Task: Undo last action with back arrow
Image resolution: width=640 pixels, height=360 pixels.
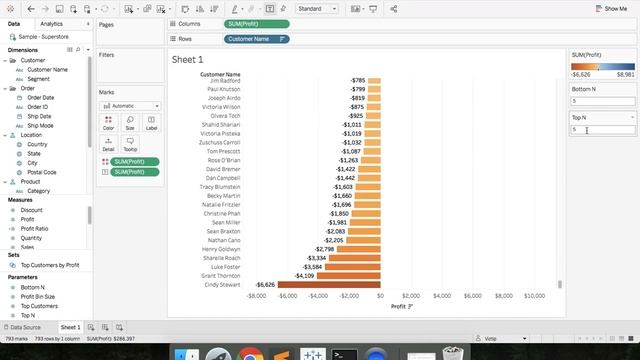Action: (x=31, y=9)
